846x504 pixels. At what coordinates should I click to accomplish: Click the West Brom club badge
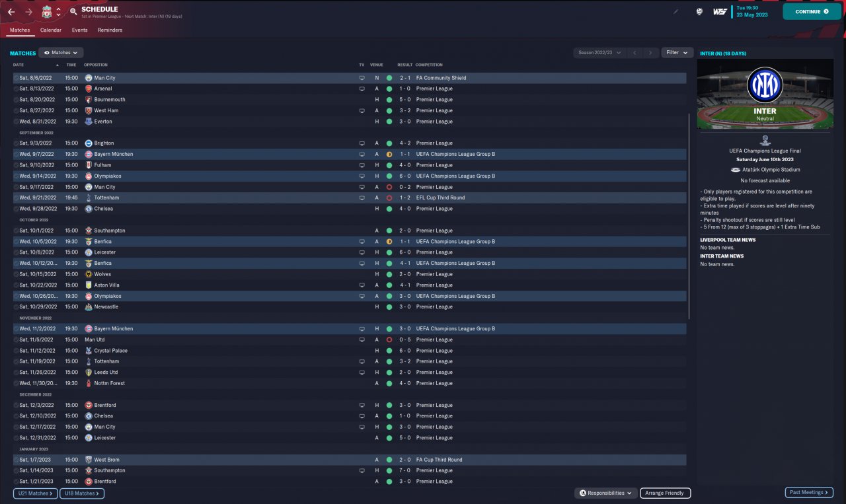coord(89,460)
